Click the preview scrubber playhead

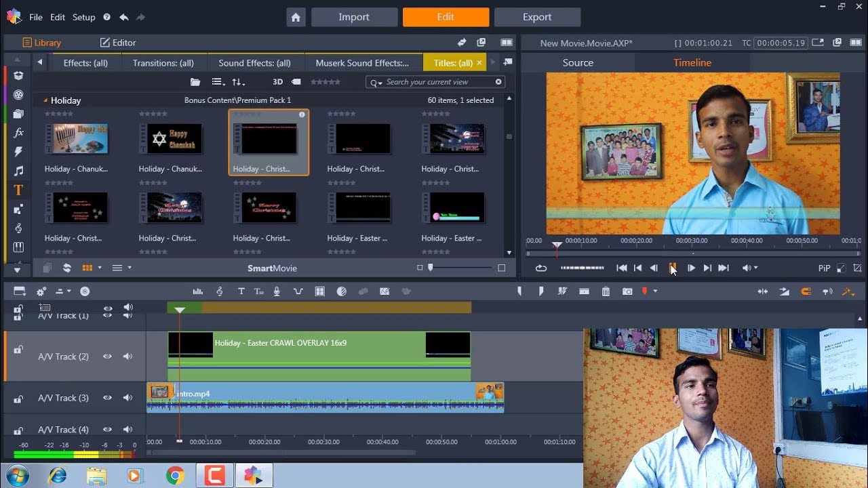click(557, 245)
